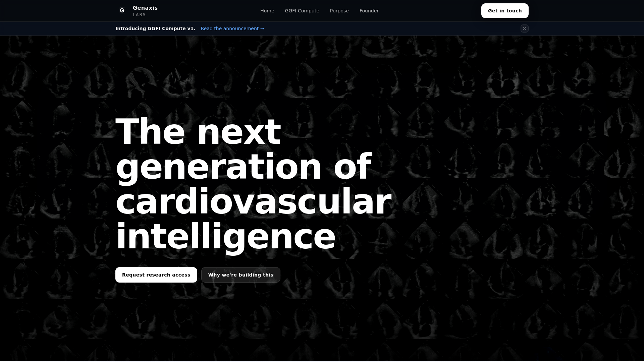The height and width of the screenshot is (362, 644).
Task: Open Why we're building this
Action: 240,275
